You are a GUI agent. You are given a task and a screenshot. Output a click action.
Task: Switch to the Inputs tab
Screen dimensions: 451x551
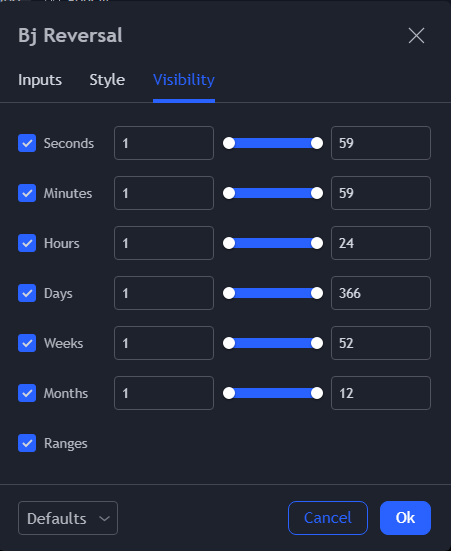tap(40, 80)
